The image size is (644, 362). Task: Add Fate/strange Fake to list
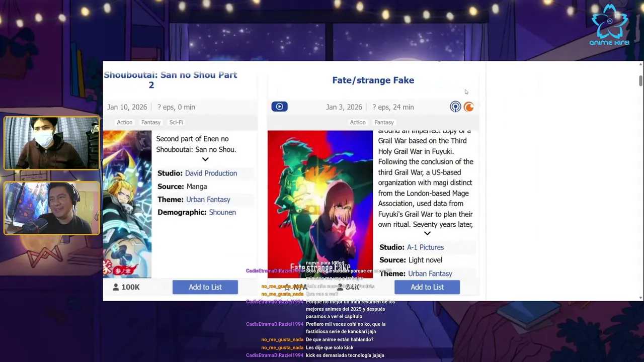click(x=427, y=287)
